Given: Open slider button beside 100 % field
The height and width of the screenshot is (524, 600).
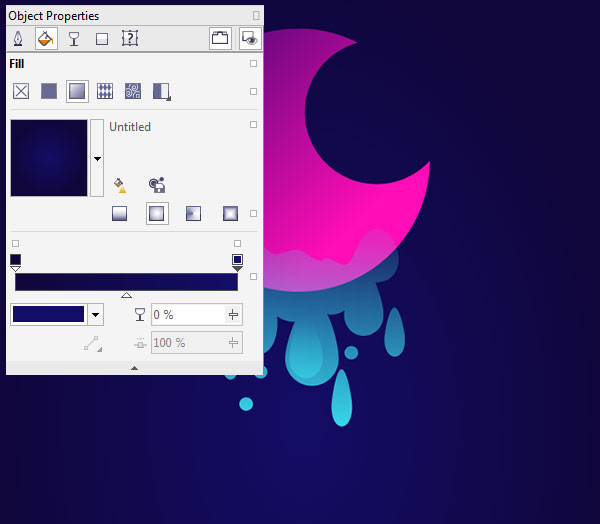Looking at the screenshot, I should point(233,343).
